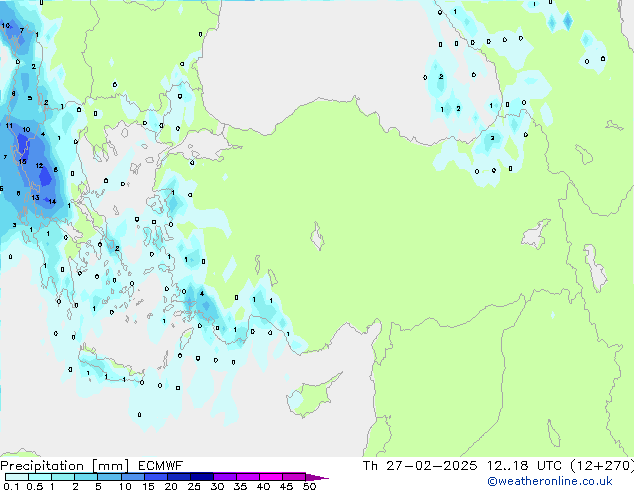Click the legend label 0.1
This screenshot has height=490, width=634.
click(11, 486)
